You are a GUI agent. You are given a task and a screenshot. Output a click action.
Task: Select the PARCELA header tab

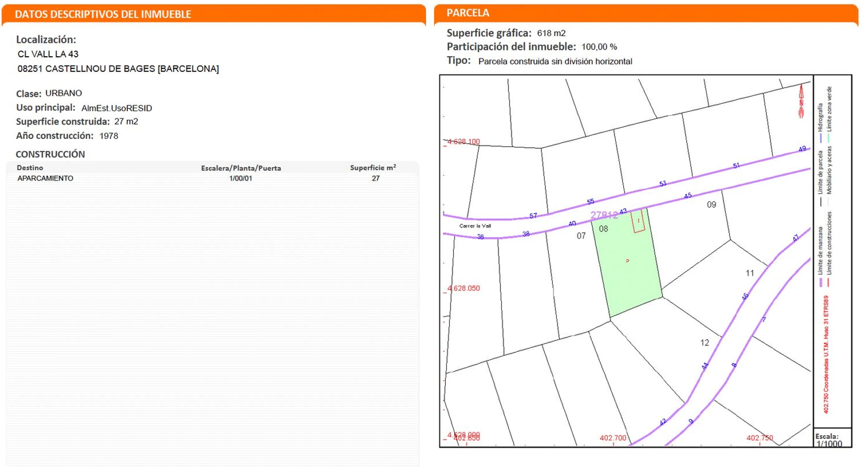pos(468,13)
